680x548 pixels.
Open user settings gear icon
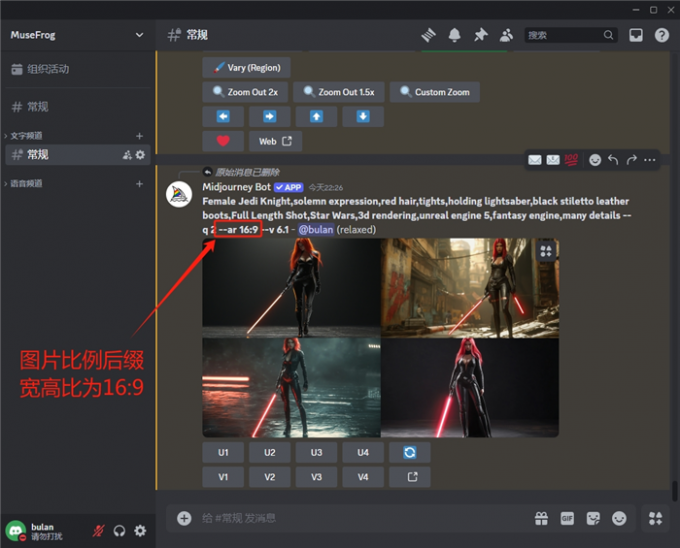click(x=140, y=531)
